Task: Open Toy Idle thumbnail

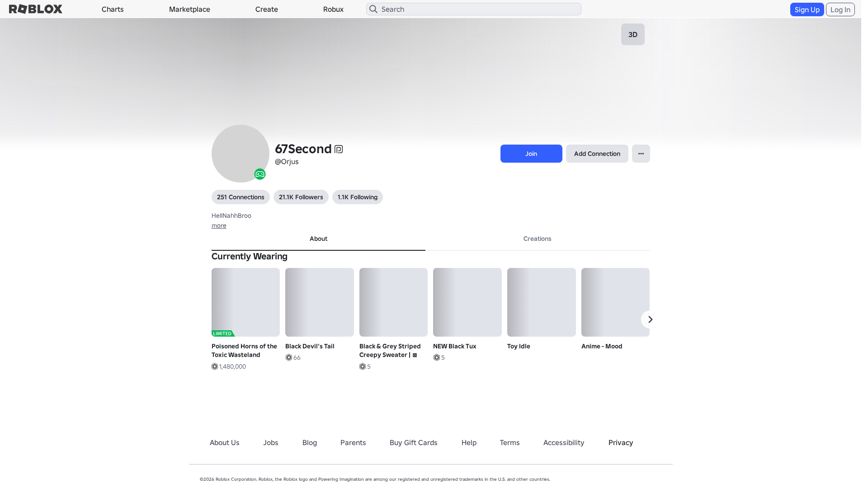Action: 542,302
